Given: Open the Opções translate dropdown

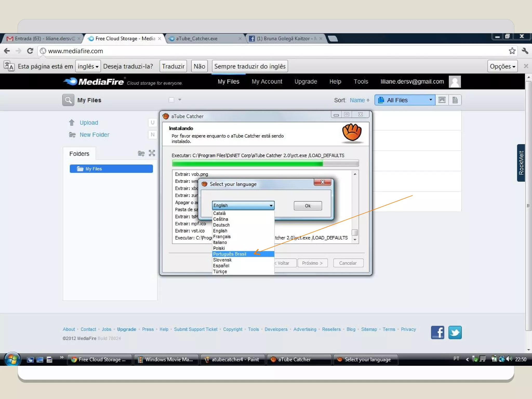Looking at the screenshot, I should [502, 66].
